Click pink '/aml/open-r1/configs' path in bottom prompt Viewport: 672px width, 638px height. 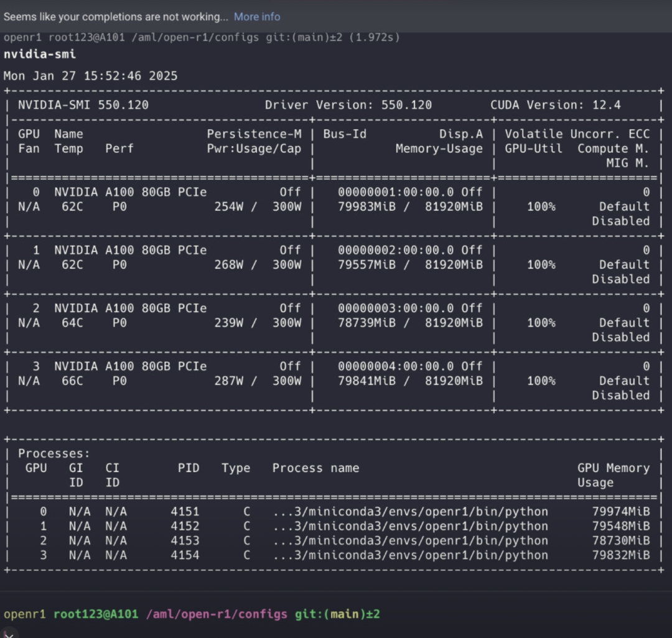tap(217, 614)
